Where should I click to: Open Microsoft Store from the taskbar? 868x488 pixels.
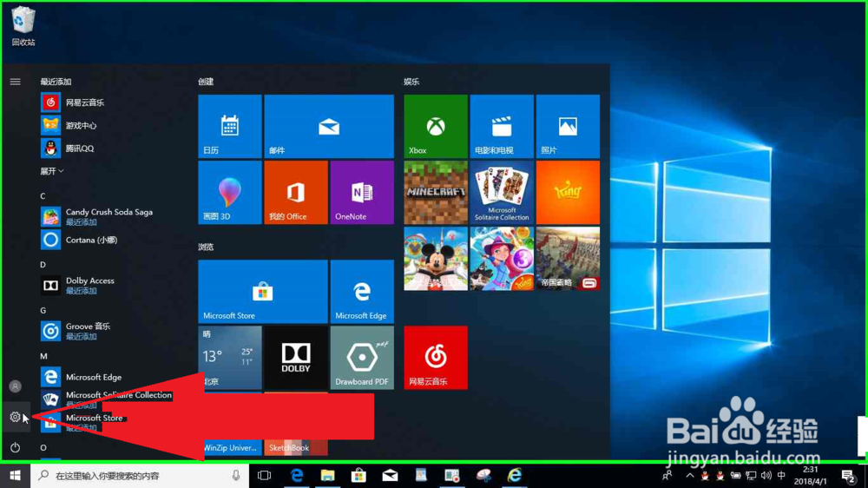click(x=358, y=475)
